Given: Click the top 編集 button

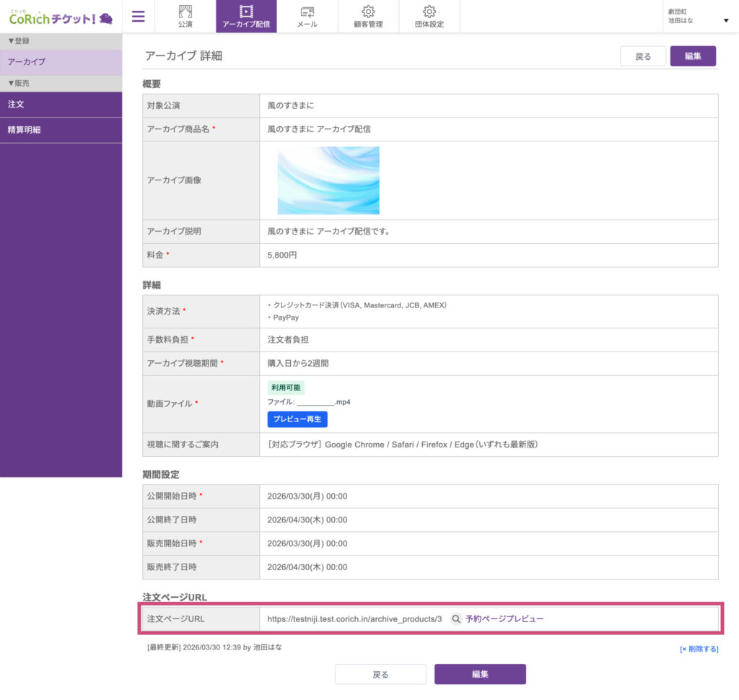Looking at the screenshot, I should point(692,56).
